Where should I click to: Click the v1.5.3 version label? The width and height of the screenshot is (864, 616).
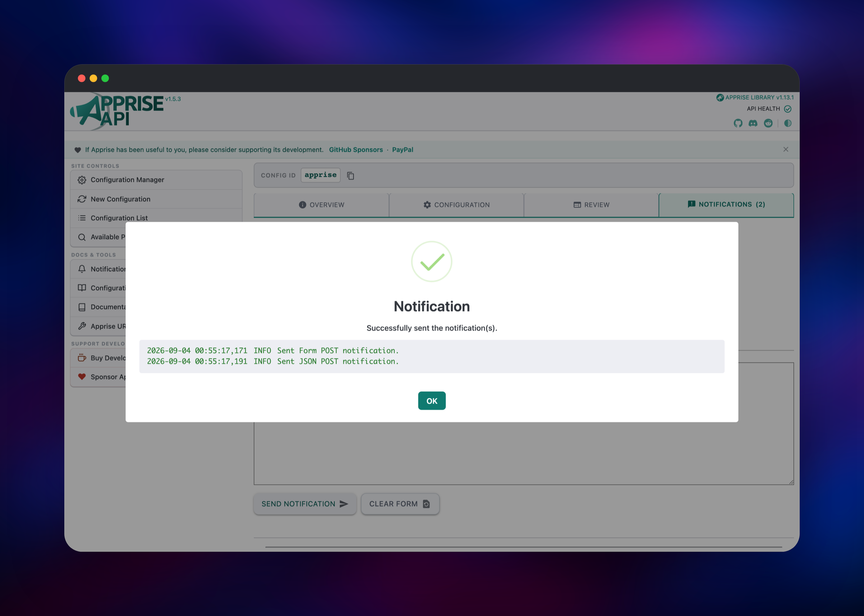(x=173, y=99)
